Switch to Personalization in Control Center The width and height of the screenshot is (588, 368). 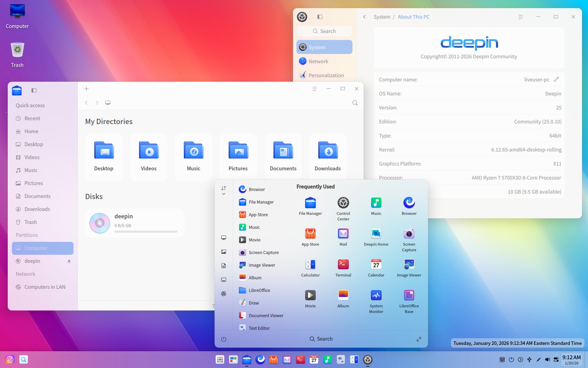coord(325,75)
